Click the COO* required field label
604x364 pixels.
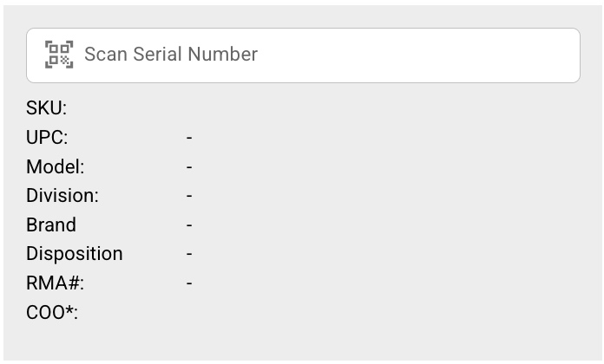(52, 312)
